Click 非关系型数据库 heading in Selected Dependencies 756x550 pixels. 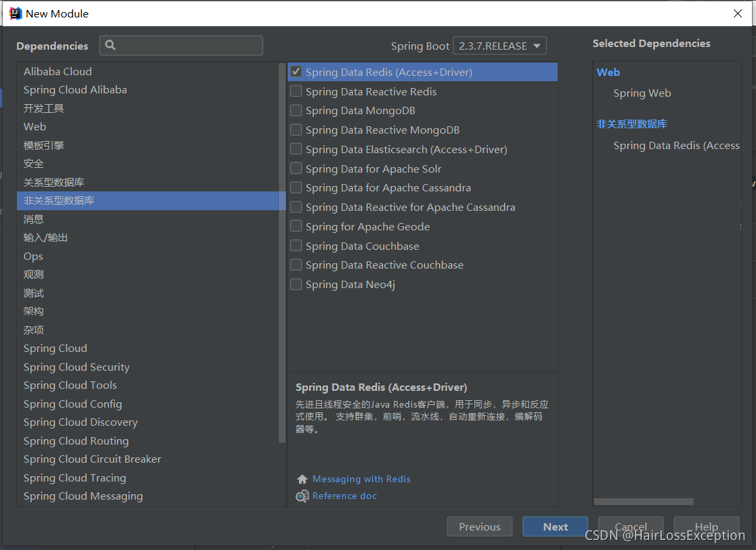(632, 124)
